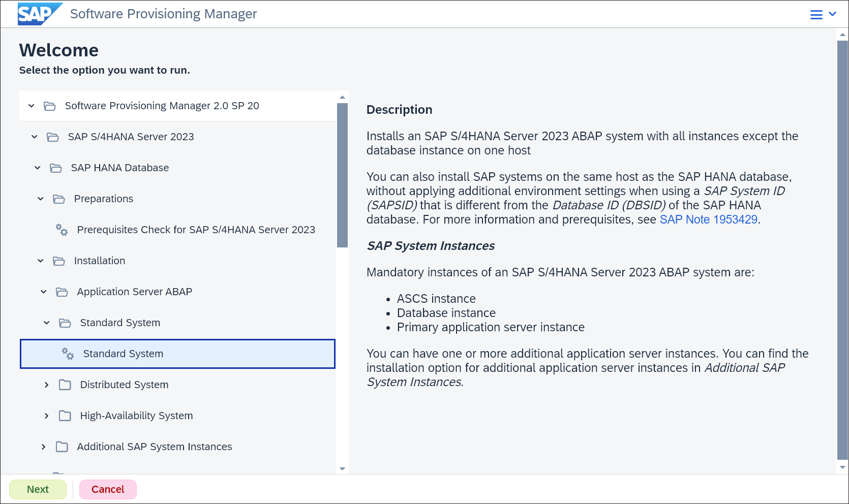The height and width of the screenshot is (504, 849).
Task: Click the Primary application server instance text
Action: click(491, 327)
